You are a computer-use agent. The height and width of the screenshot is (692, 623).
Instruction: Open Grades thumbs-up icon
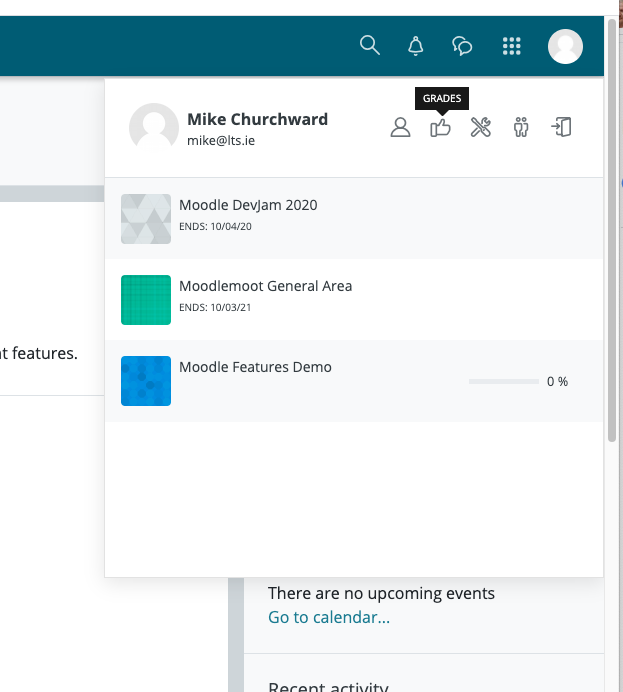click(x=440, y=128)
